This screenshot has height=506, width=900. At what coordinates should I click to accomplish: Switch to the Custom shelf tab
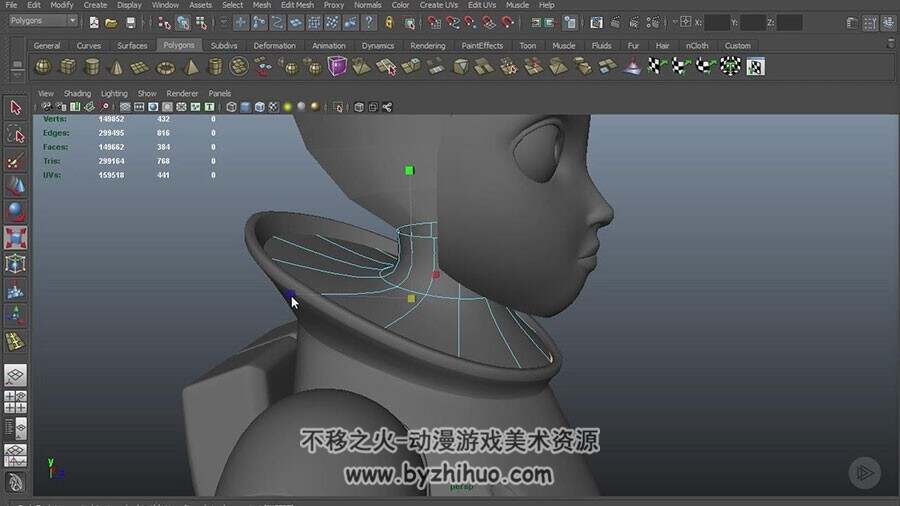(738, 45)
